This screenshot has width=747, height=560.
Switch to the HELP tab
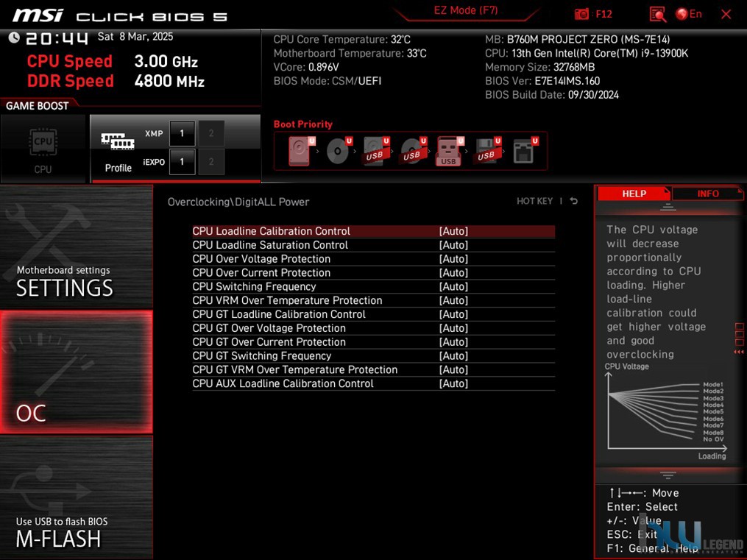[x=634, y=194]
